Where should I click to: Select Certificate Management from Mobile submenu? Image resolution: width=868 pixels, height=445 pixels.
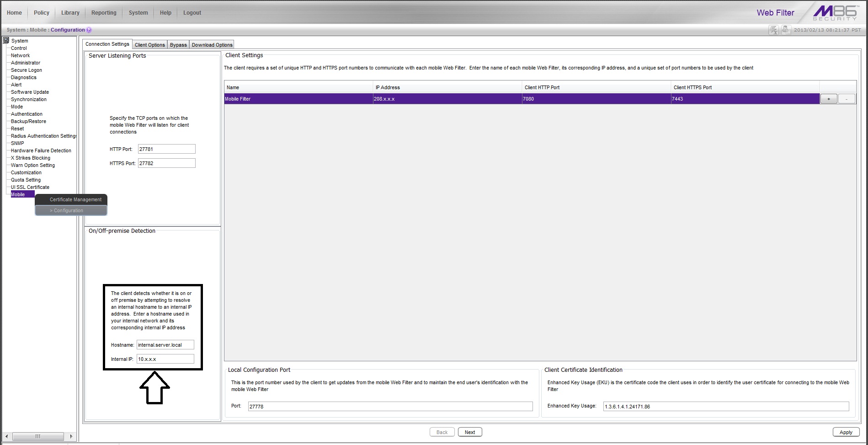75,199
